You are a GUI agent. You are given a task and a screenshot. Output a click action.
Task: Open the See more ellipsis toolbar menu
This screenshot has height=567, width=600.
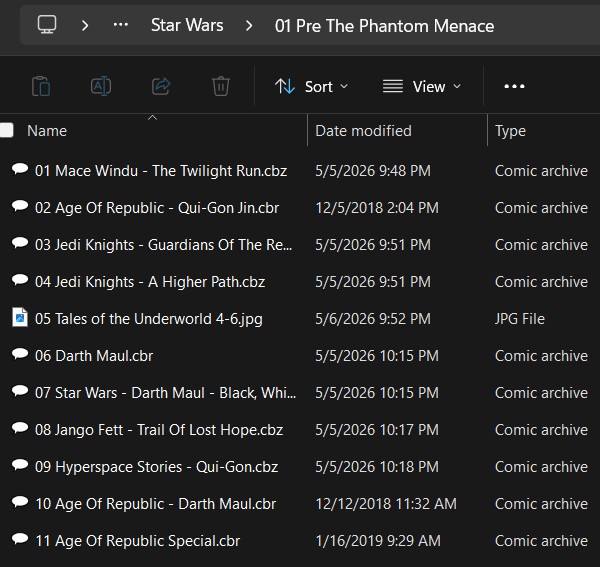tap(514, 86)
